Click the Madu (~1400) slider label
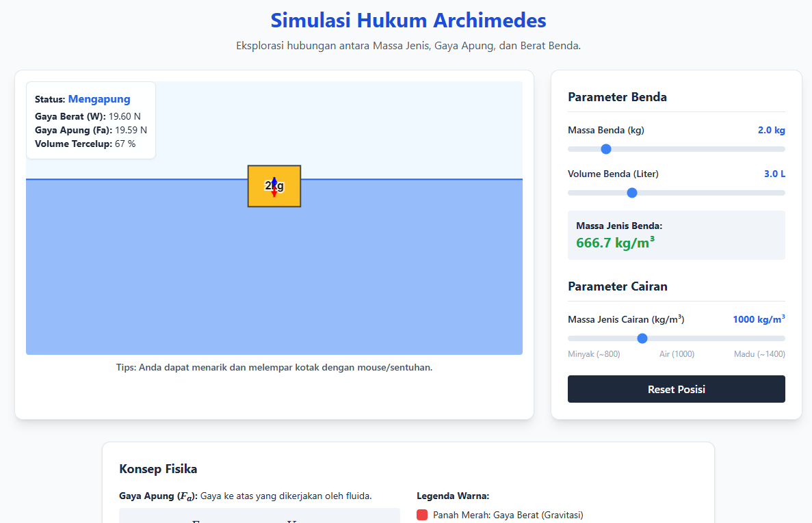The width and height of the screenshot is (812, 523). pos(759,354)
